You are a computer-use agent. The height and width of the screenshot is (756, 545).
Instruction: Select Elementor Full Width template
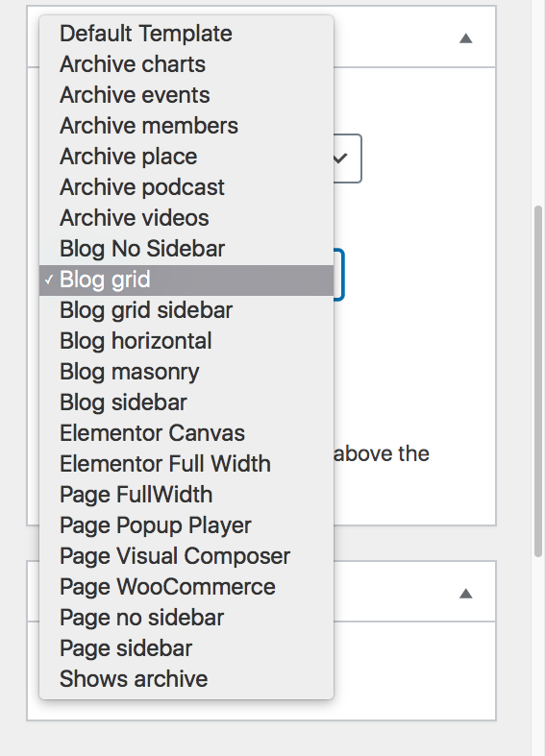(186, 464)
